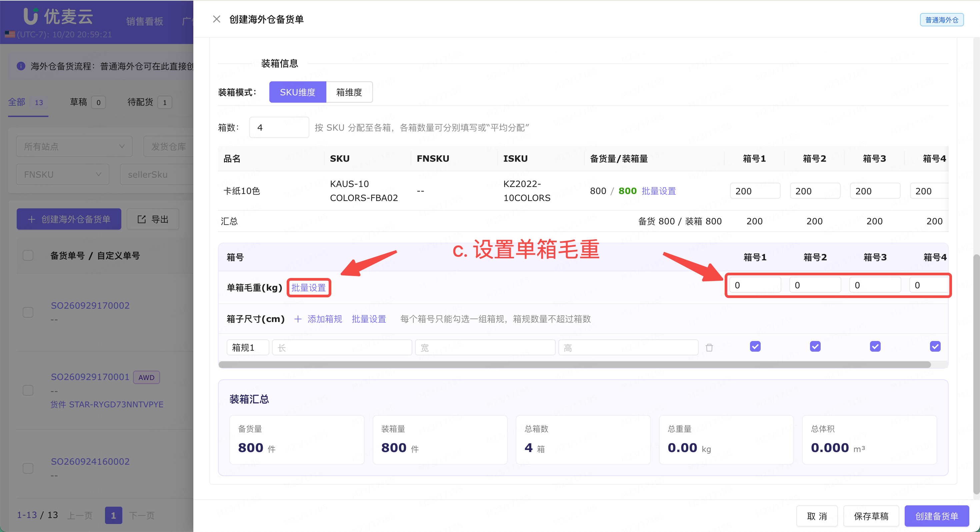
Task: Click the 创建海外仓备货单 button in list page
Action: tap(69, 219)
